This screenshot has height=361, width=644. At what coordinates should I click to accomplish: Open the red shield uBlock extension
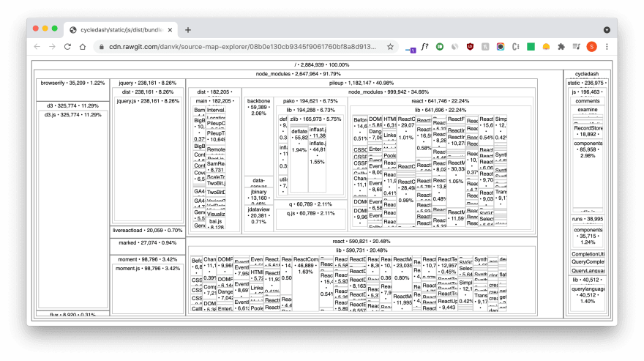coord(471,47)
